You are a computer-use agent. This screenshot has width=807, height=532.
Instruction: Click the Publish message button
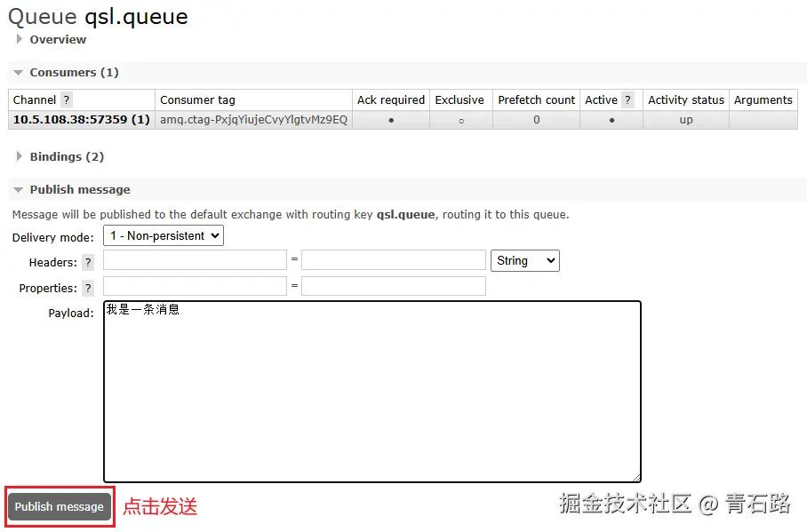[59, 506]
